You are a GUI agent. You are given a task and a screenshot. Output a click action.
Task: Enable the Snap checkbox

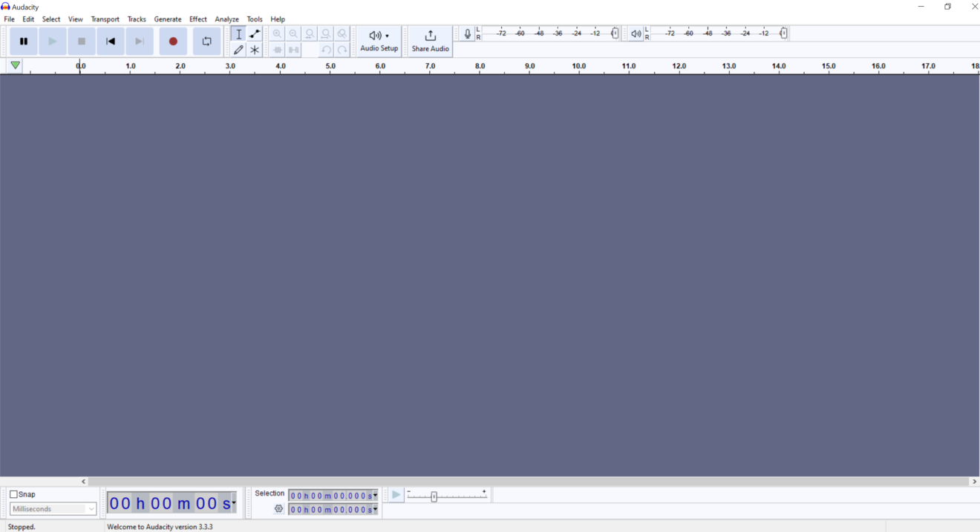(x=14, y=494)
